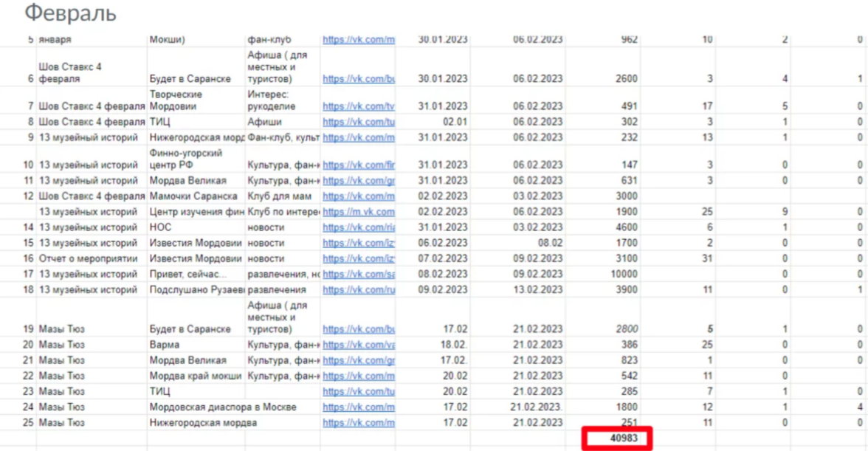Click the link in the Мамочки Саранска row
Viewport: 868px width, 451px height.
[x=359, y=196]
